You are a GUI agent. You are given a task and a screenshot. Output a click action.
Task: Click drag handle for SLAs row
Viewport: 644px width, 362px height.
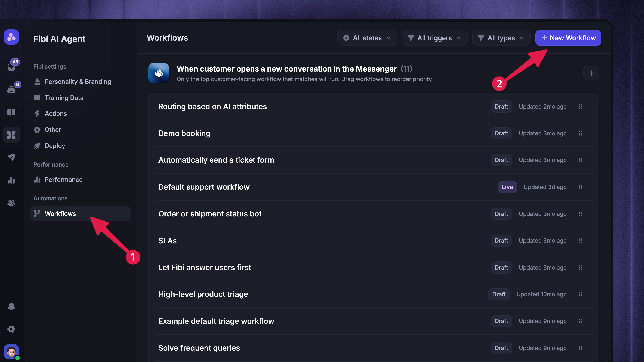581,241
